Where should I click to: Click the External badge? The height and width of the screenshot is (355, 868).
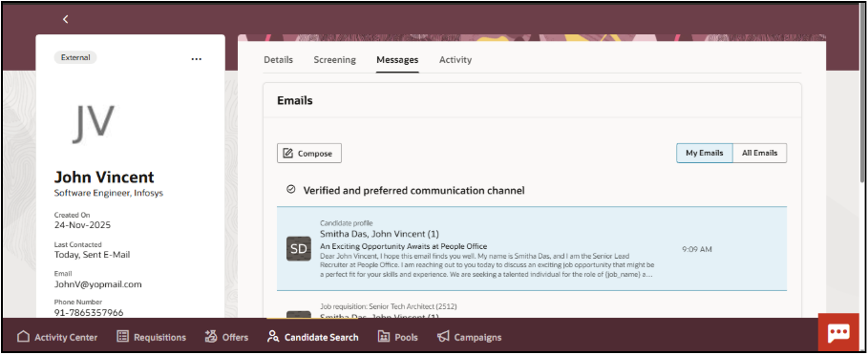(75, 57)
